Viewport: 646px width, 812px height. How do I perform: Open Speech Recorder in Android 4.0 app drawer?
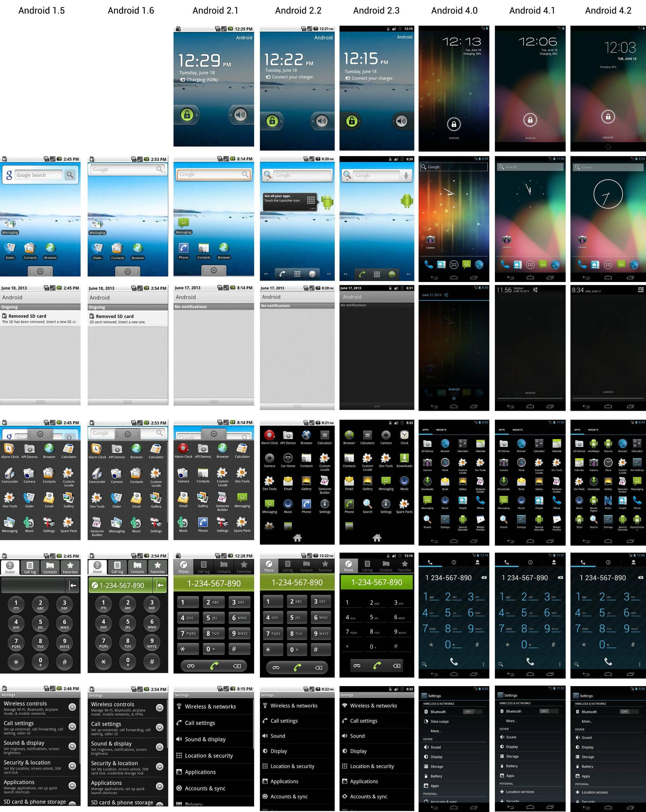[463, 522]
